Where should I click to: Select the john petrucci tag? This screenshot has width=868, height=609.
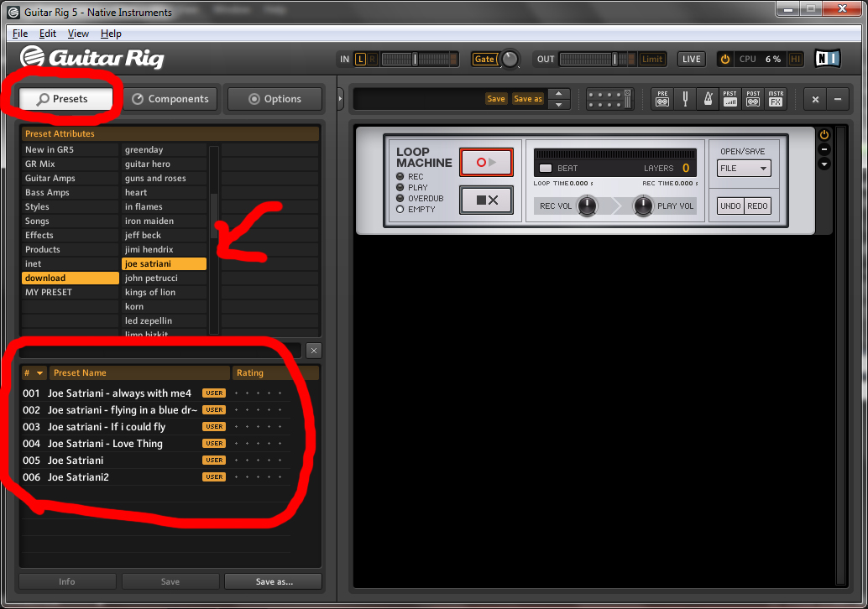pyautogui.click(x=164, y=278)
